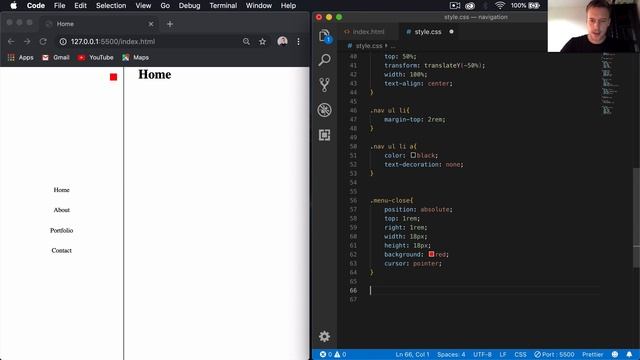Click the Ln 66, Col 1 status item

412,354
